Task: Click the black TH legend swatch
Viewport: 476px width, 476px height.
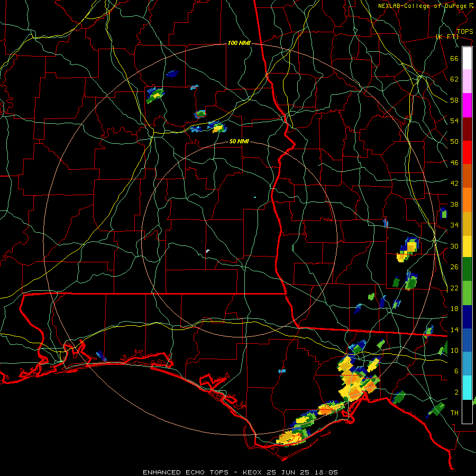Action: coord(467,411)
